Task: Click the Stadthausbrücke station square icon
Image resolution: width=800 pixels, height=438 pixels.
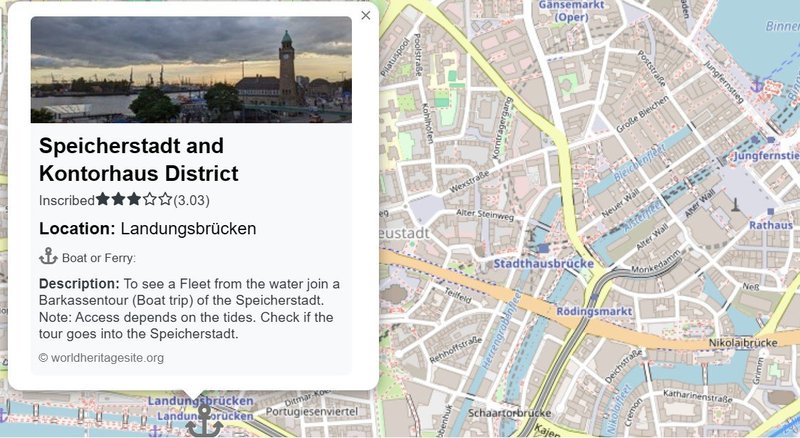Action: [x=543, y=249]
